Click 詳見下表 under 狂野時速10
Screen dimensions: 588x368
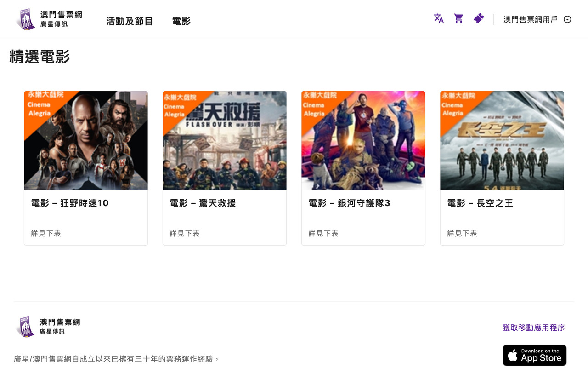click(46, 234)
